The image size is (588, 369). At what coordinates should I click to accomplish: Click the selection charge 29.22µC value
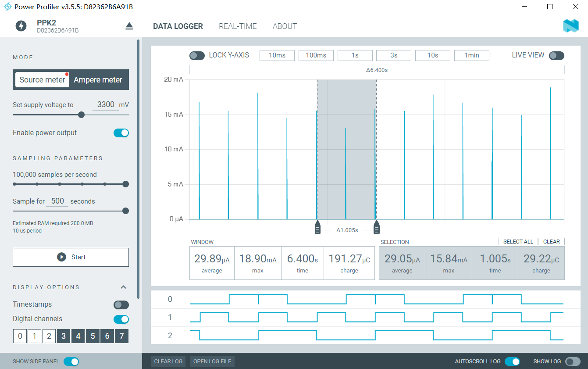tap(541, 259)
